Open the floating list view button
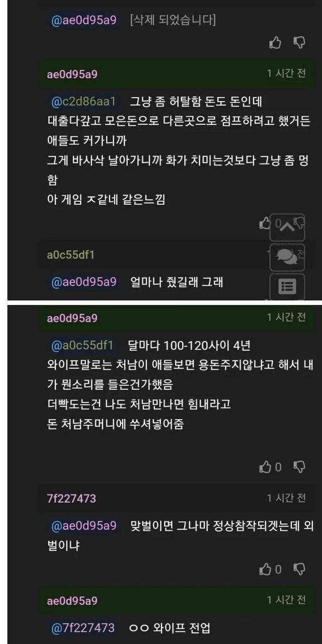The height and width of the screenshot is (644, 322). (x=287, y=287)
